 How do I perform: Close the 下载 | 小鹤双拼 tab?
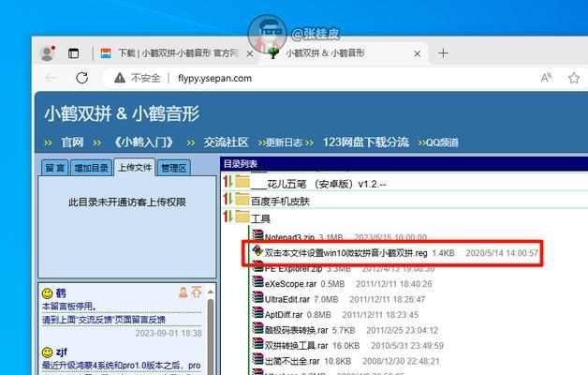[x=250, y=54]
